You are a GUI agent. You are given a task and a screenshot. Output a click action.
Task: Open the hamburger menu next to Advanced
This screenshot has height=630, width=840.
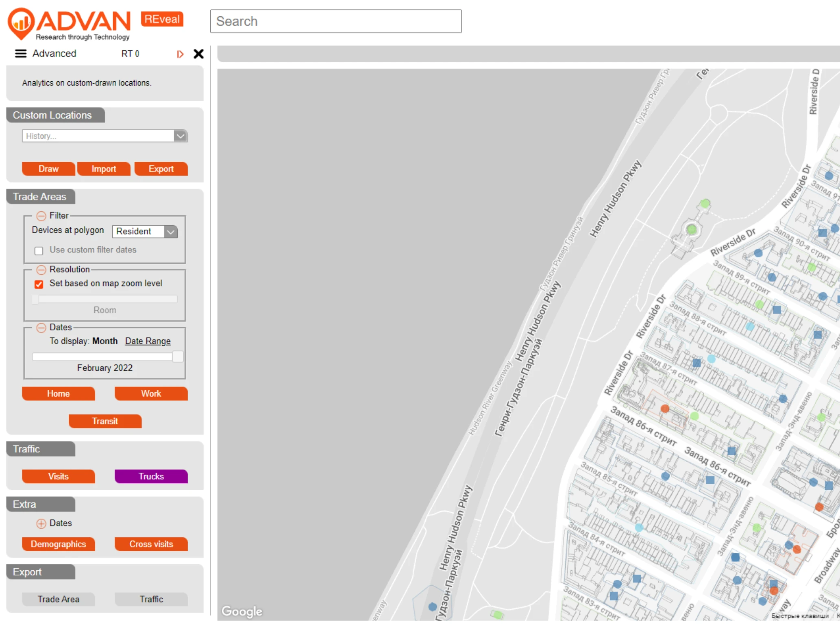(20, 54)
